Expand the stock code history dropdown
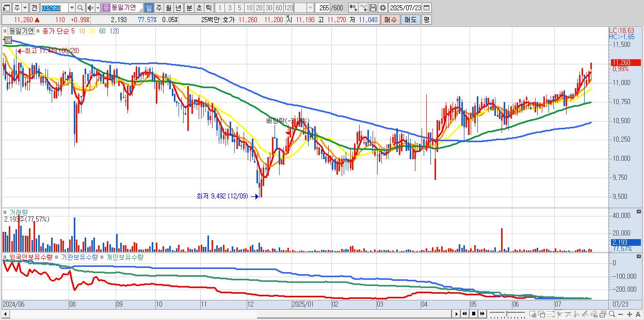Image resolution: width=644 pixels, height=320 pixels. pyautogui.click(x=72, y=8)
